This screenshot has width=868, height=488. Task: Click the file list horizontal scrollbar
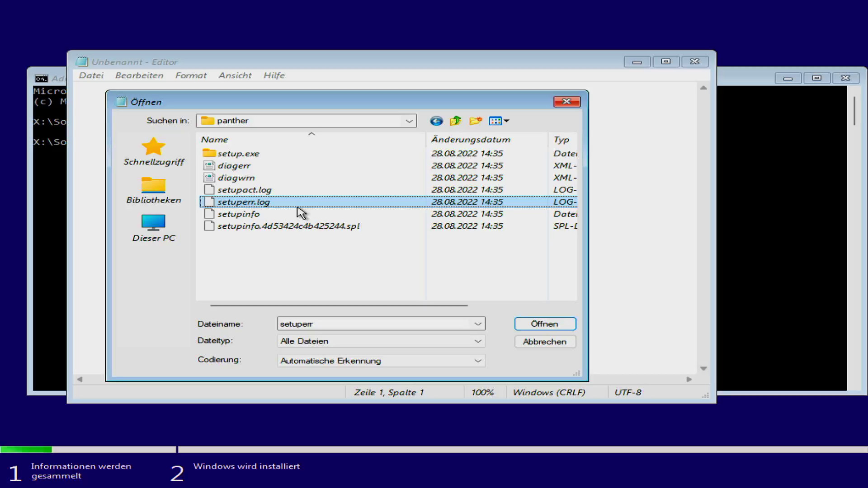(x=339, y=305)
